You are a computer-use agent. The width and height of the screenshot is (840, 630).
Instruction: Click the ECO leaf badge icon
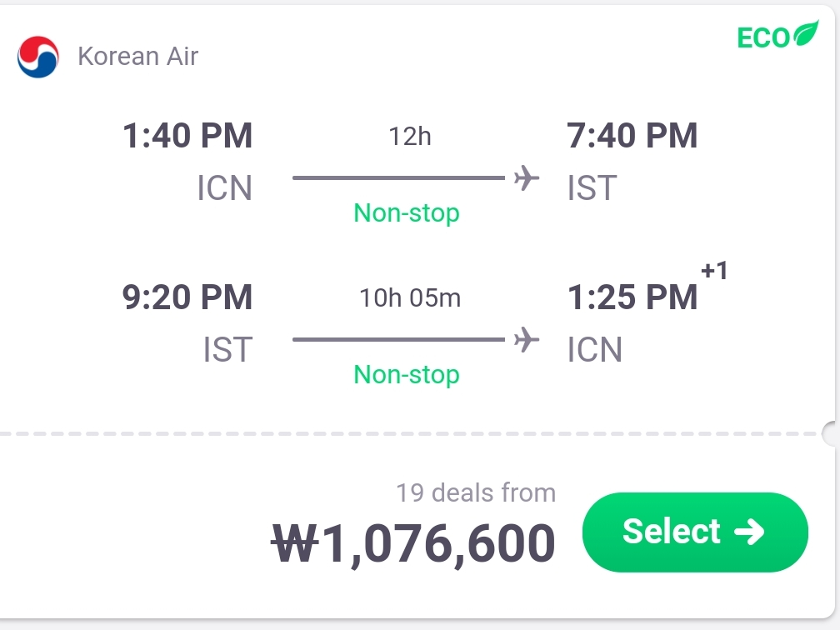click(806, 36)
